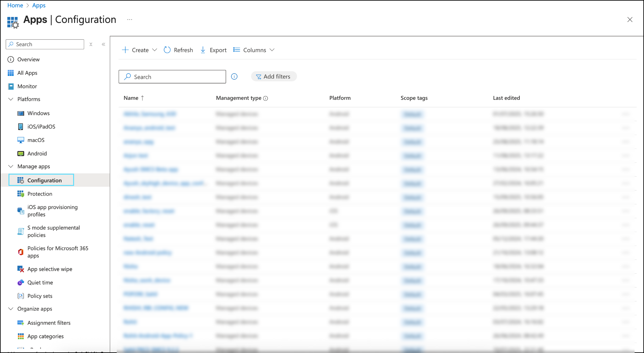
Task: Click the Add filters button
Action: [x=274, y=77]
